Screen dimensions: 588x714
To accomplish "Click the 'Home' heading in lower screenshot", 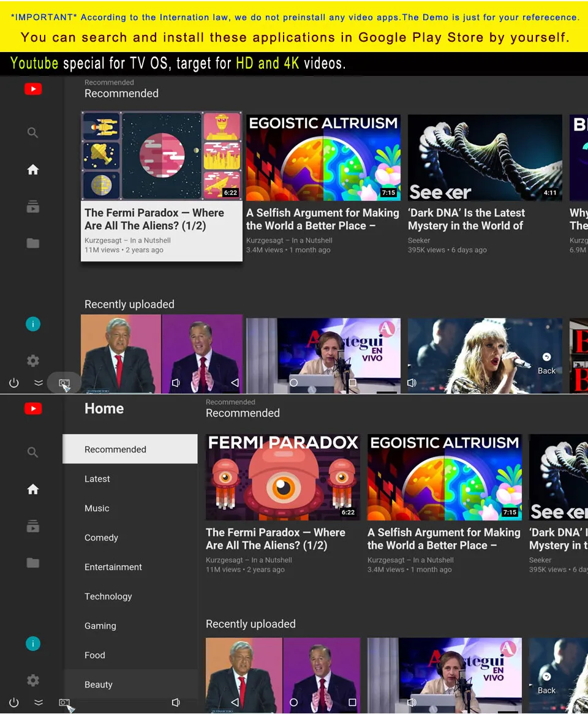I will point(104,408).
